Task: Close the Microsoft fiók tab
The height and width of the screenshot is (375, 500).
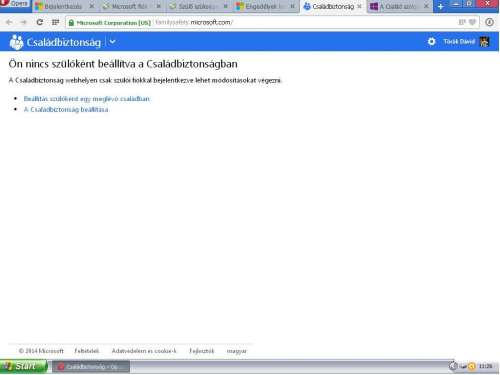Action: (x=159, y=6)
